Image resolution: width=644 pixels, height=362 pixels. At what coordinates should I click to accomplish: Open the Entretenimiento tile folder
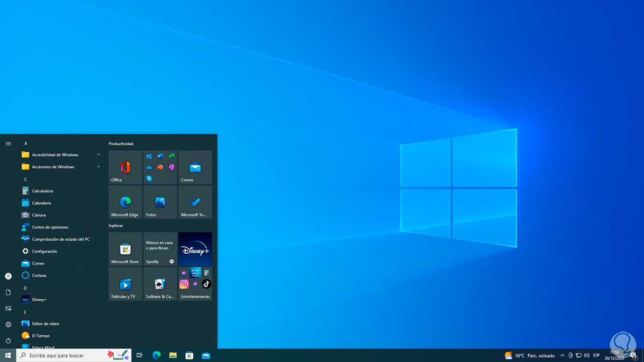pyautogui.click(x=195, y=284)
